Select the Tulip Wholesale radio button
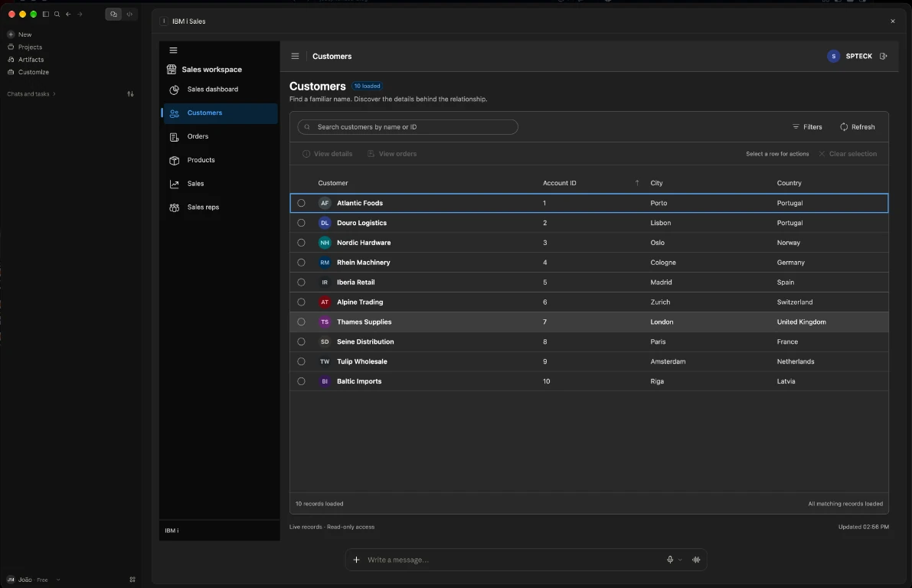This screenshot has height=588, width=912. tap(301, 361)
